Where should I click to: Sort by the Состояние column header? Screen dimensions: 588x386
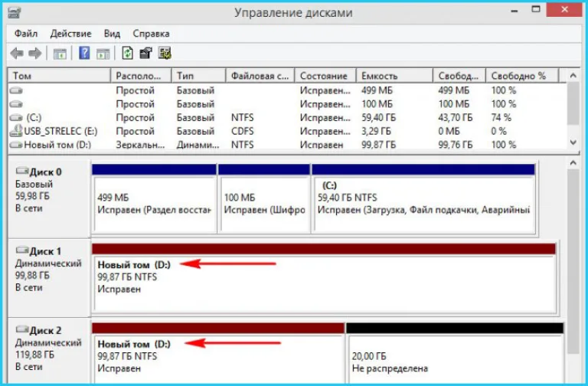tap(325, 76)
